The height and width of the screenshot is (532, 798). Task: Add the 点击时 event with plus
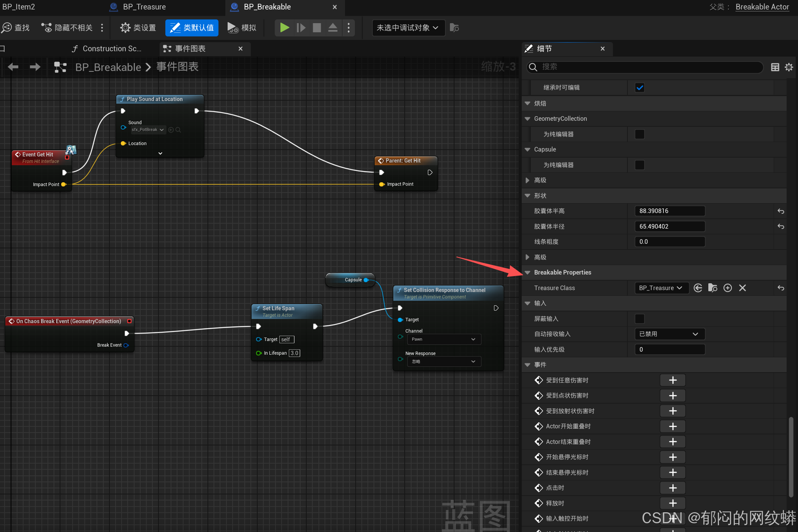672,488
